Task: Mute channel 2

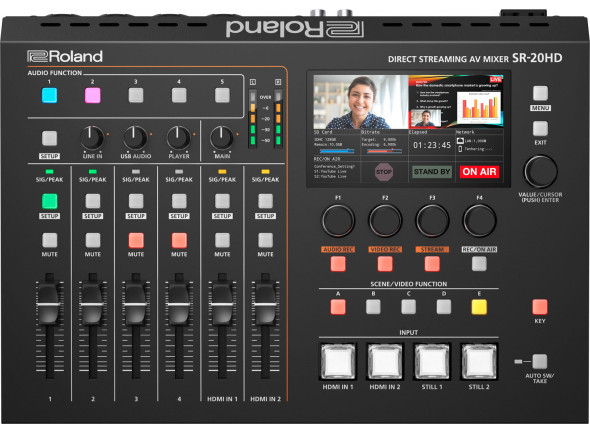Action: click(93, 240)
